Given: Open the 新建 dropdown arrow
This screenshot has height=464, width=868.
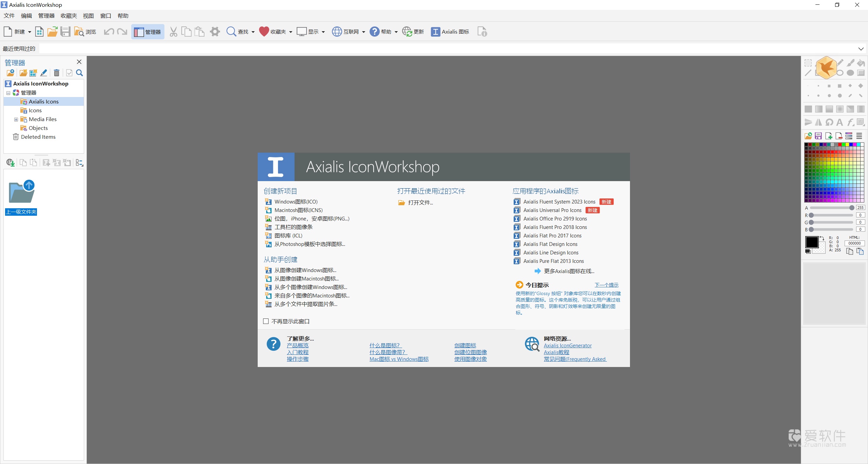Looking at the screenshot, I should click(x=29, y=32).
